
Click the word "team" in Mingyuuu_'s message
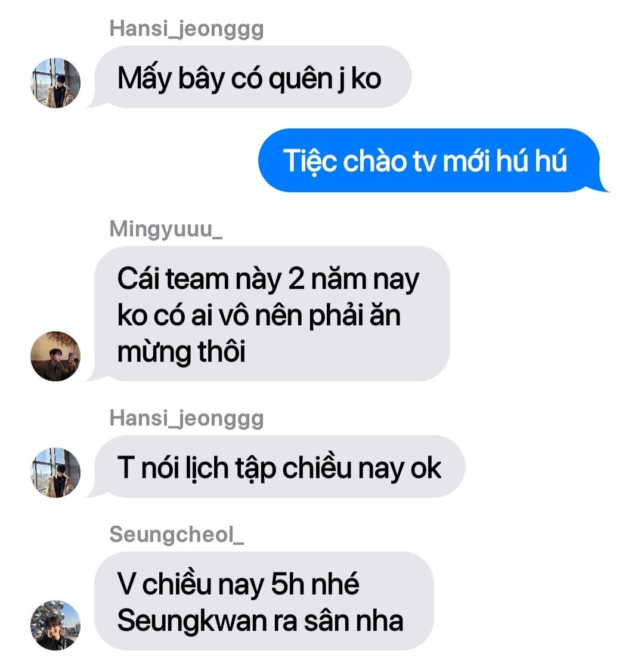(197, 279)
